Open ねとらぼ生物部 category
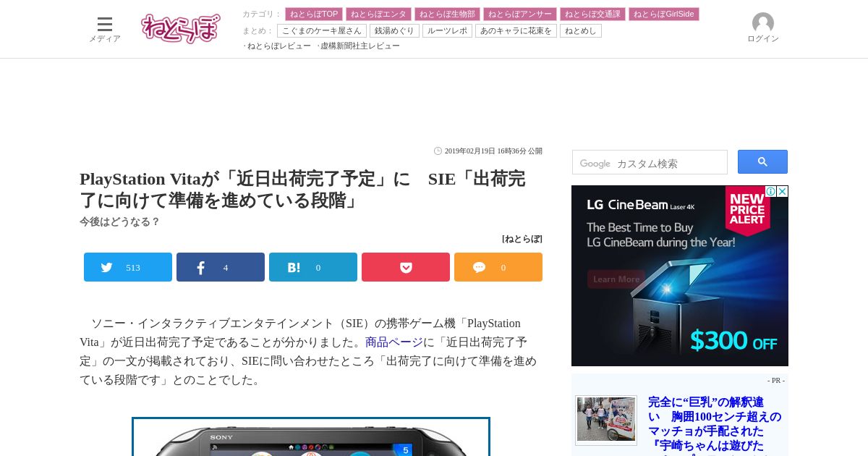Viewport: 868px width, 456px height. 447,14
